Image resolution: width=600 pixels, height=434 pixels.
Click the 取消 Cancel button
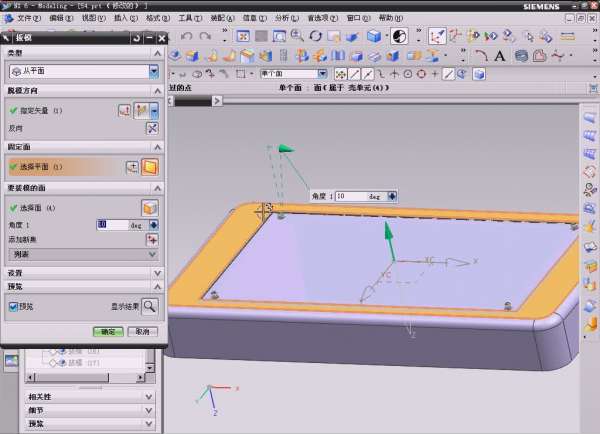141,331
